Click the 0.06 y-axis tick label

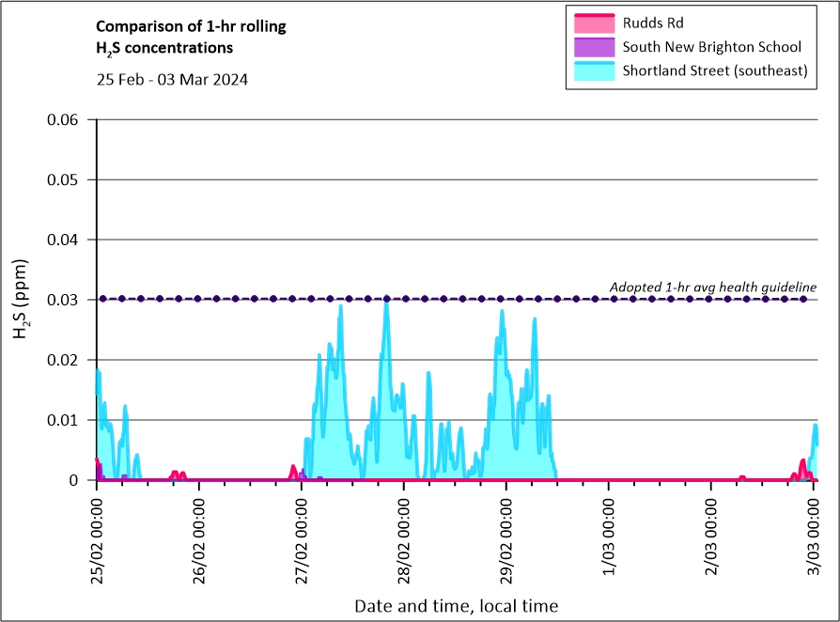pos(65,119)
